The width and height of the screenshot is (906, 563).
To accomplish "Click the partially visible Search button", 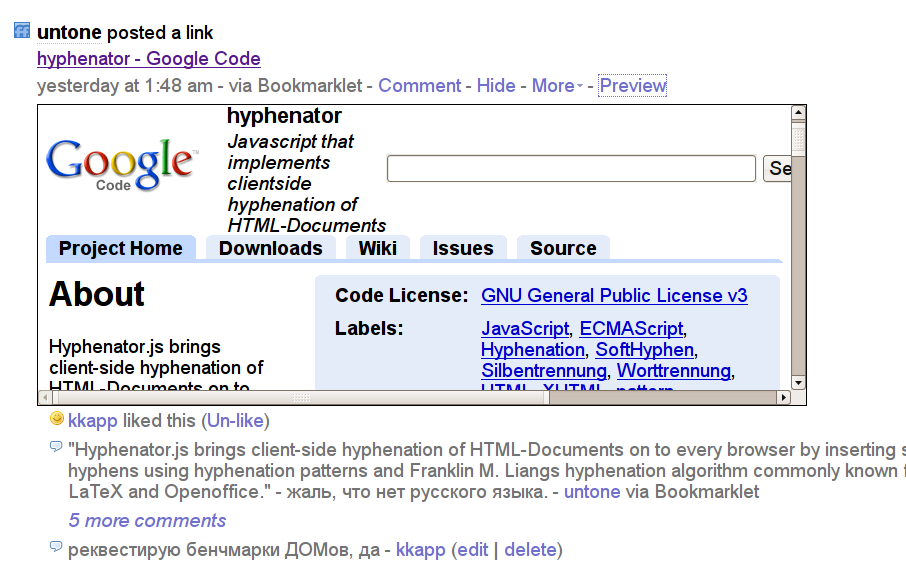I will click(x=777, y=168).
